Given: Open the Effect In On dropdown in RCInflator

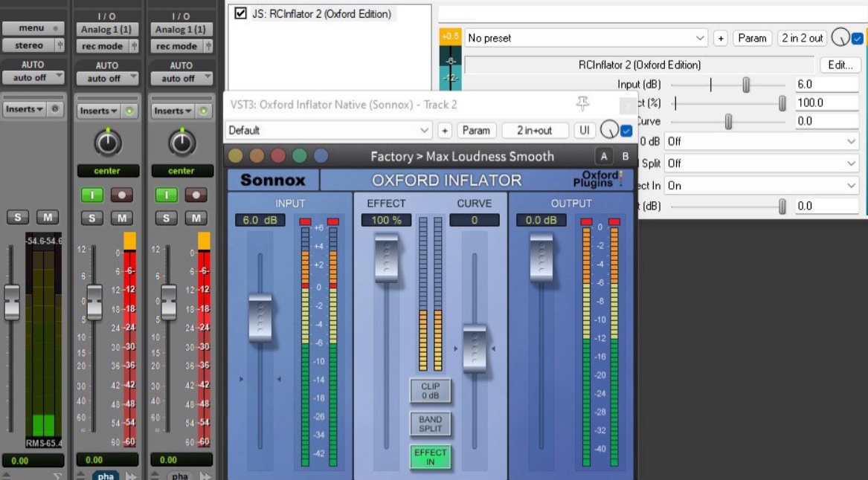Looking at the screenshot, I should tap(761, 186).
